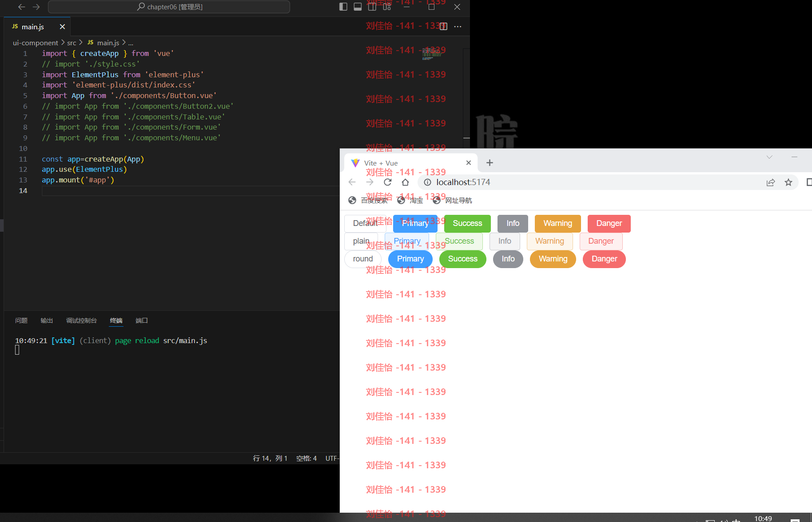Switch to the 终端 panel tab

click(x=116, y=320)
